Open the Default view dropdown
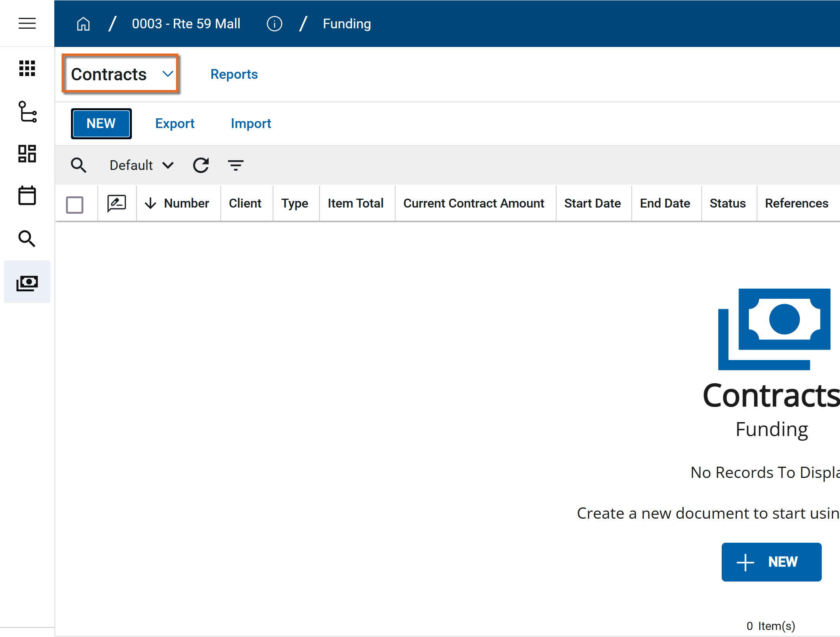 pyautogui.click(x=142, y=165)
